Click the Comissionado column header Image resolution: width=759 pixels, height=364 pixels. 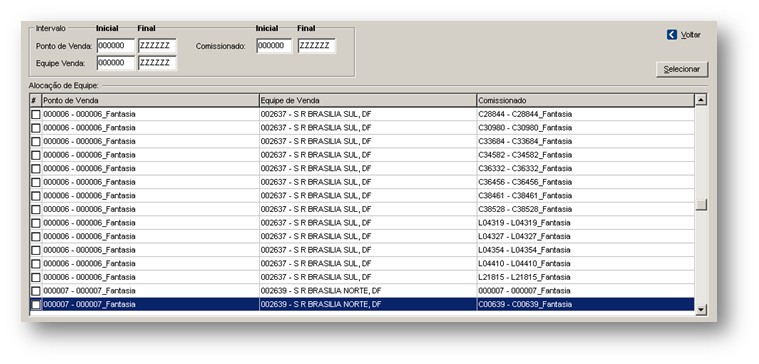pos(585,100)
